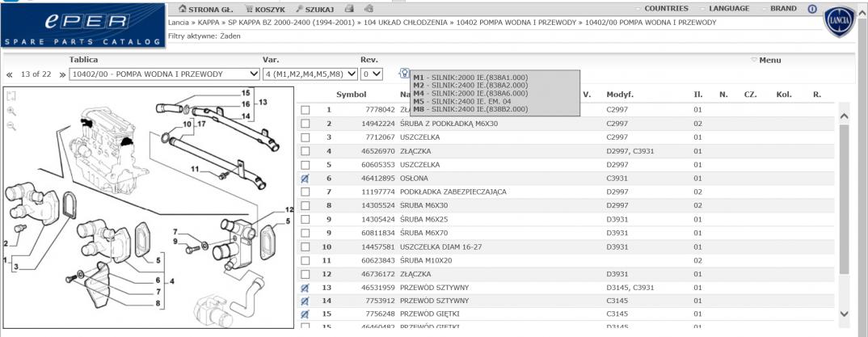Click PRZEWÓD GIĘTKI part 7756248 name

click(x=430, y=314)
